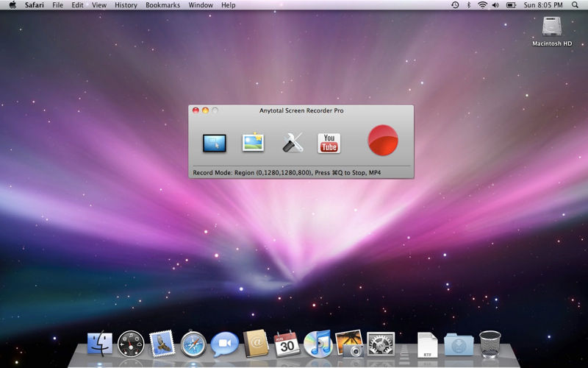Screen dimensions: 588x368
Task: Open the File menu
Action: [58, 5]
